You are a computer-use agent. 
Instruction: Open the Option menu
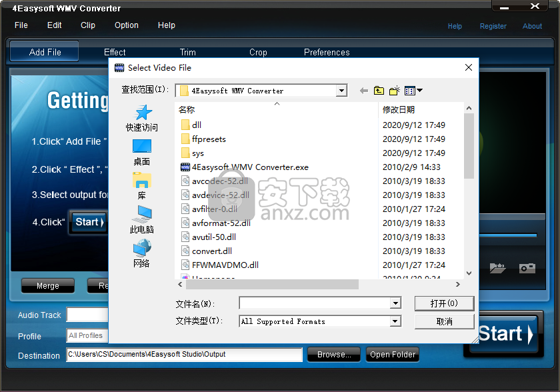pos(127,25)
